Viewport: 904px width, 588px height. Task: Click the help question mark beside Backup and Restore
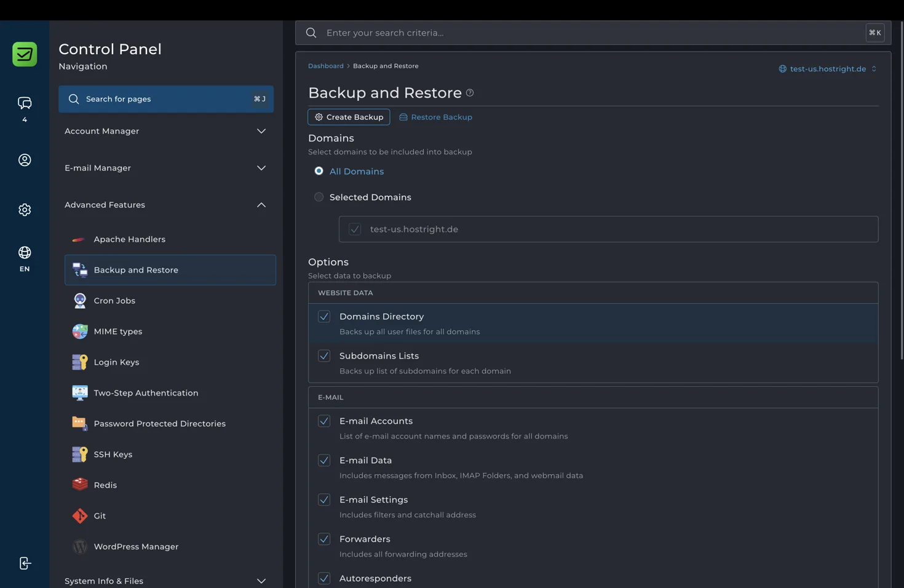[x=470, y=93]
